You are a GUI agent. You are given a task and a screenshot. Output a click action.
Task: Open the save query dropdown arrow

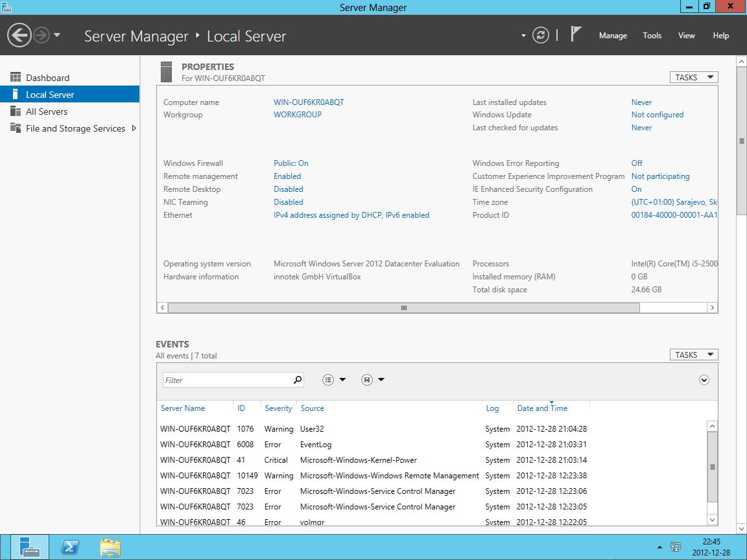pos(381,380)
